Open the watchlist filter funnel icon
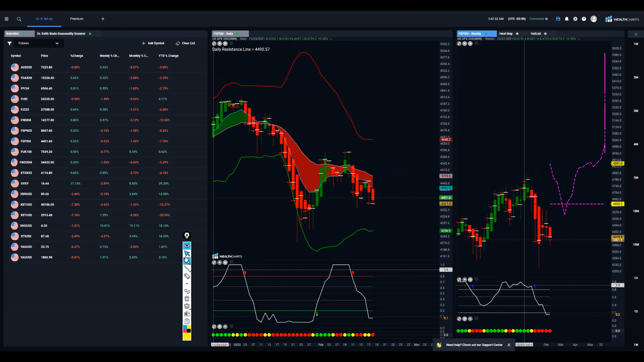Viewport: 644px width, 362px height. pos(10,43)
